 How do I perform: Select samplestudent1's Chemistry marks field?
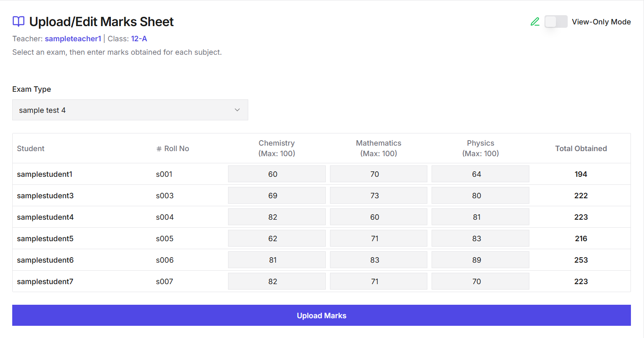(276, 174)
